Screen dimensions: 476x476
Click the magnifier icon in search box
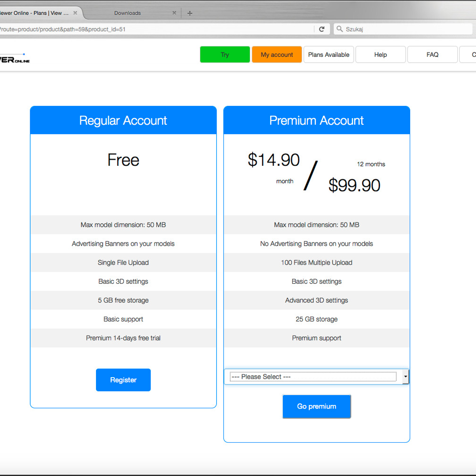click(x=340, y=29)
